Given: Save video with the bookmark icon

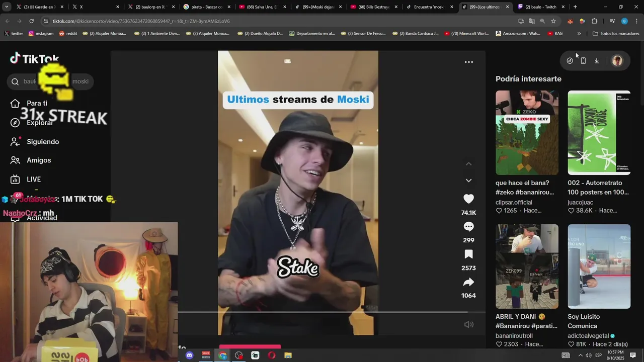Looking at the screenshot, I should pyautogui.click(x=468, y=254).
